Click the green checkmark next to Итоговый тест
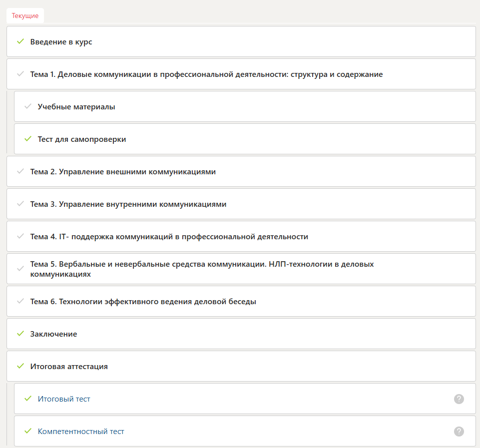Image resolution: width=480 pixels, height=448 pixels. coord(28,399)
